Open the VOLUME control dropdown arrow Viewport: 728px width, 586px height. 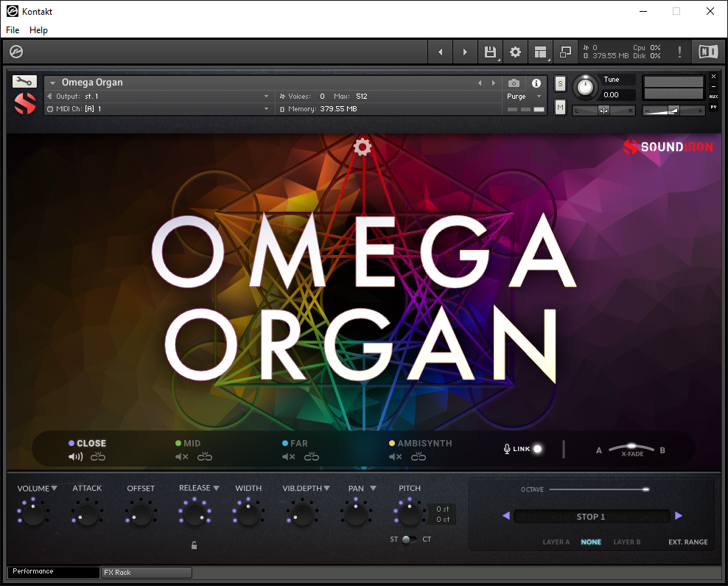(x=54, y=488)
